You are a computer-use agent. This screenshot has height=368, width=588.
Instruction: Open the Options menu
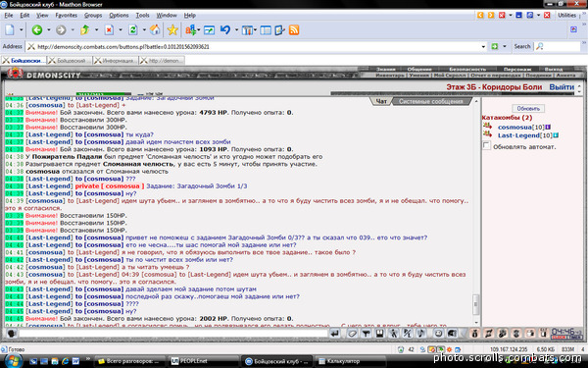[119, 16]
